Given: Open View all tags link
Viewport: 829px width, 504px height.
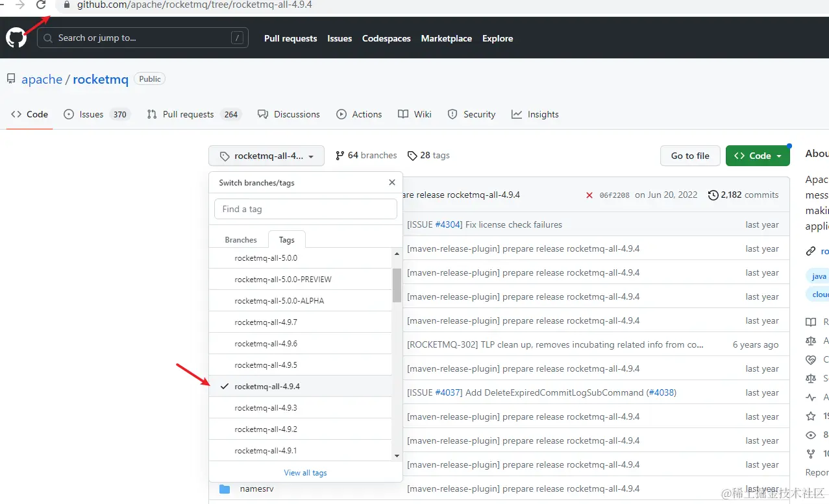Looking at the screenshot, I should (x=305, y=472).
